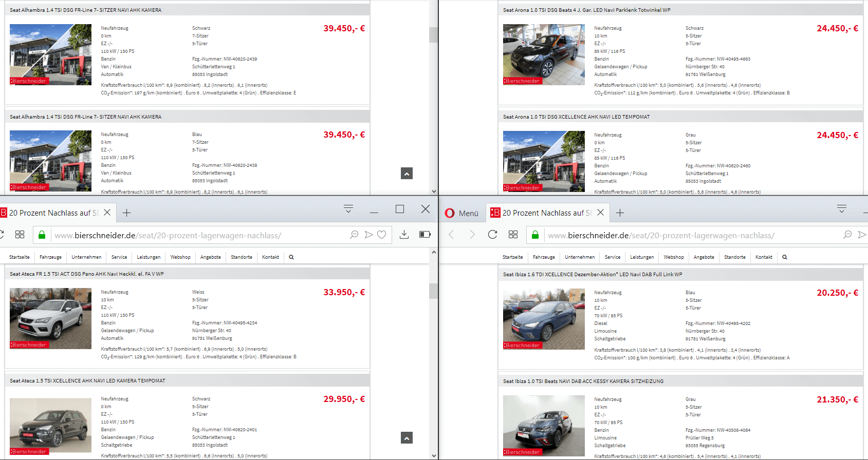The width and height of the screenshot is (868, 460).
Task: Open Leistungen menu in the Seat Ateca window
Action: click(x=149, y=257)
